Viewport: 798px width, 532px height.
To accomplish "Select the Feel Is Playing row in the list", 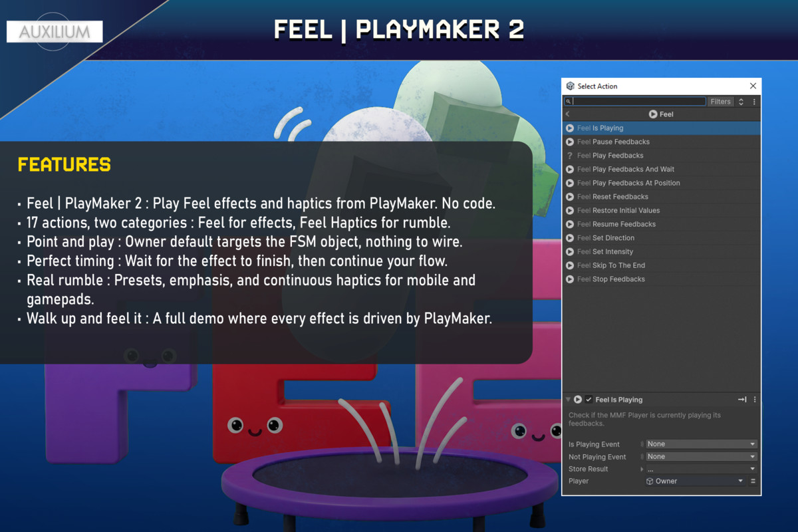I will coord(662,128).
